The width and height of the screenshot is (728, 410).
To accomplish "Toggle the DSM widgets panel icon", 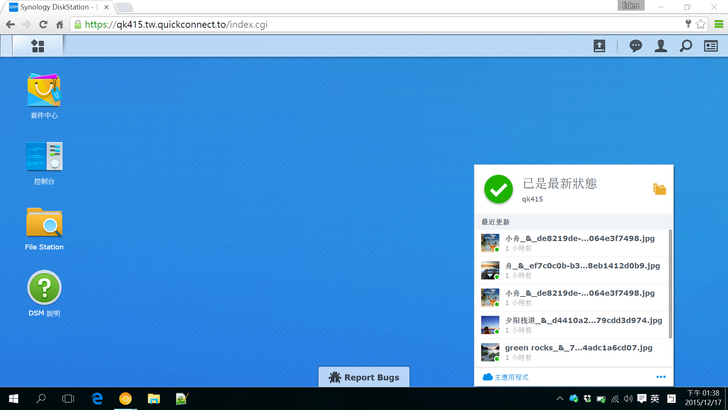I will [x=711, y=46].
